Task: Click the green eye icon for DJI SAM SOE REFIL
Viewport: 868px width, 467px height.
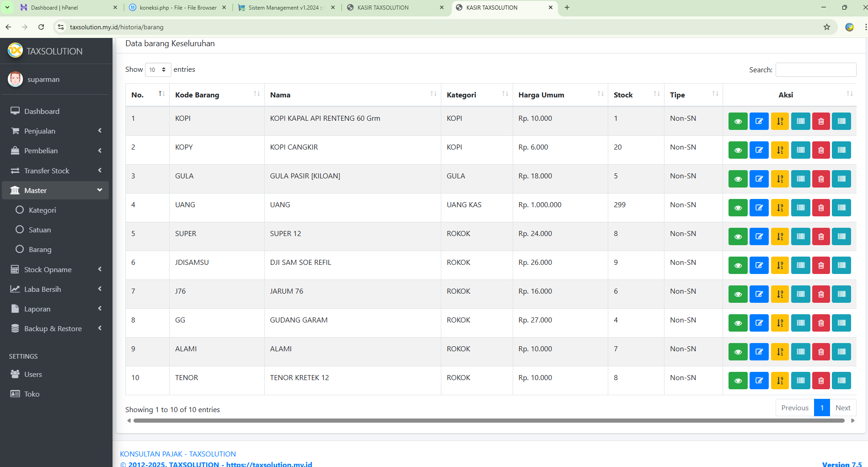Action: pos(738,265)
